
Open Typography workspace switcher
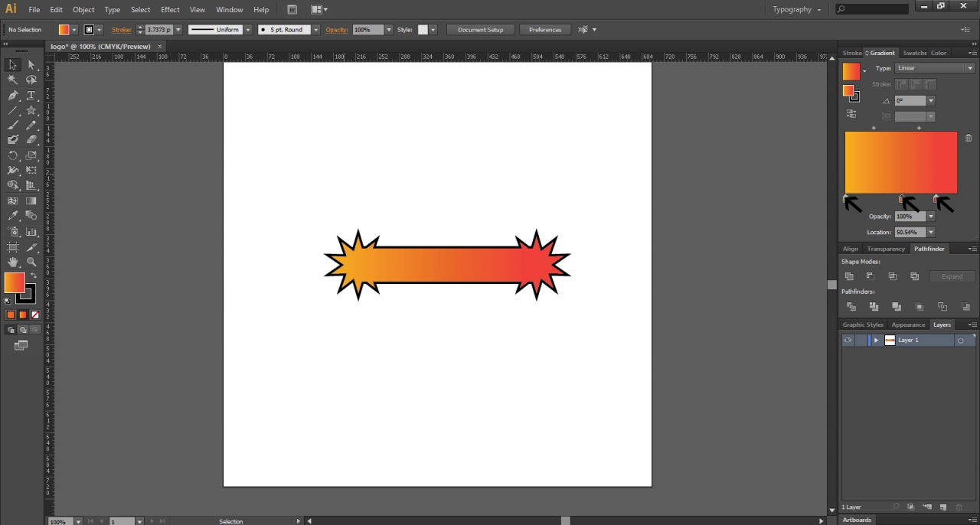tap(797, 9)
